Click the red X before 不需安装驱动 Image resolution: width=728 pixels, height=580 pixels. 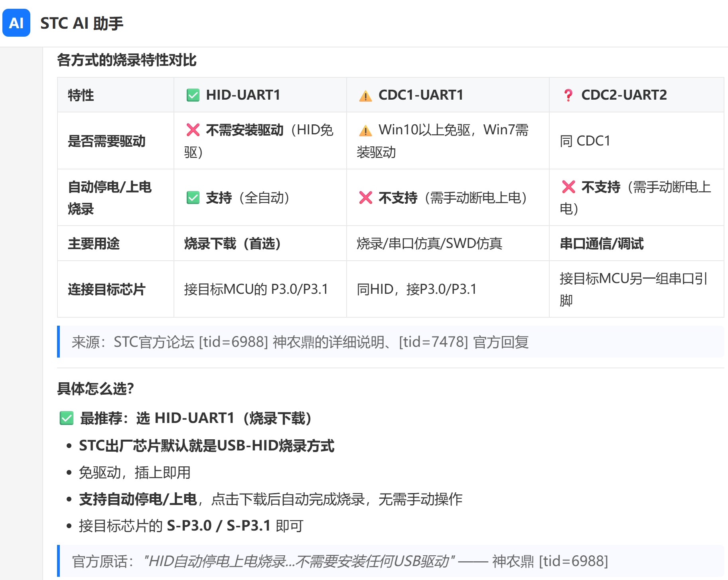pos(193,130)
